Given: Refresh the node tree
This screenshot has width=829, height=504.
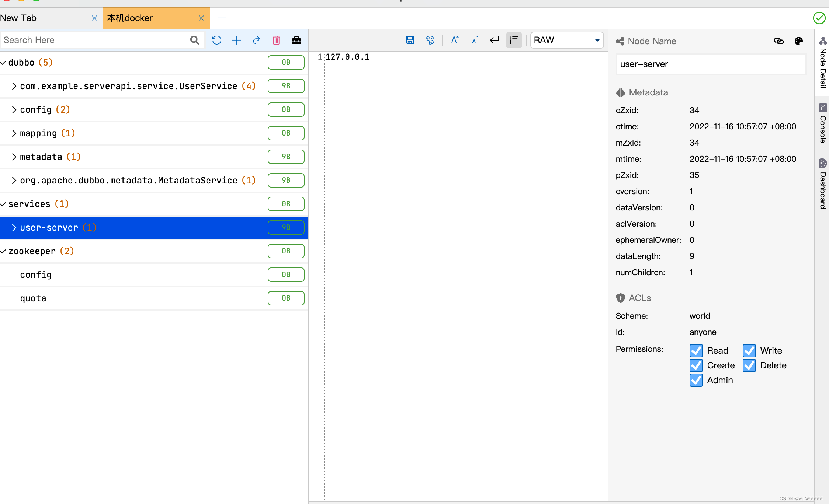Looking at the screenshot, I should click(x=217, y=40).
